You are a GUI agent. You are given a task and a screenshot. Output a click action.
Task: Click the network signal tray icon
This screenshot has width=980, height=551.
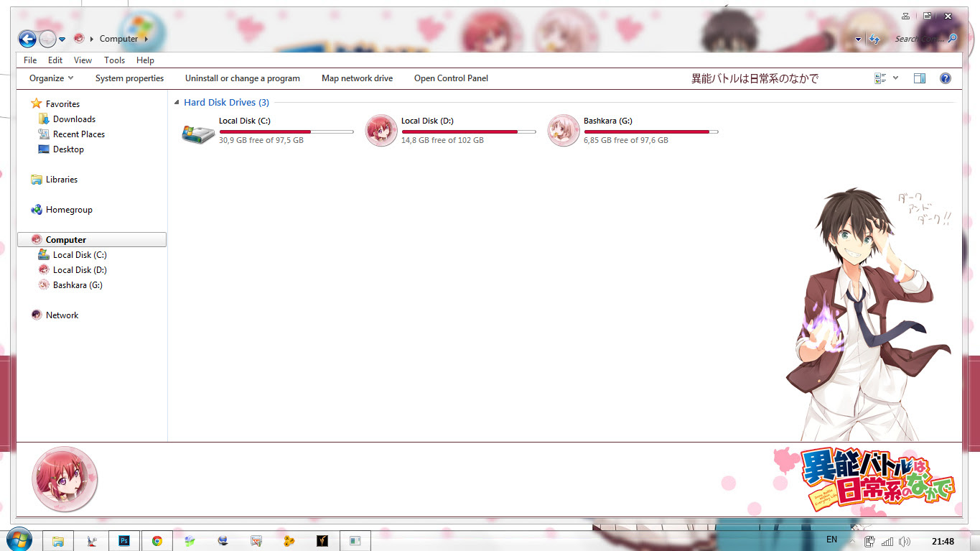coord(887,542)
